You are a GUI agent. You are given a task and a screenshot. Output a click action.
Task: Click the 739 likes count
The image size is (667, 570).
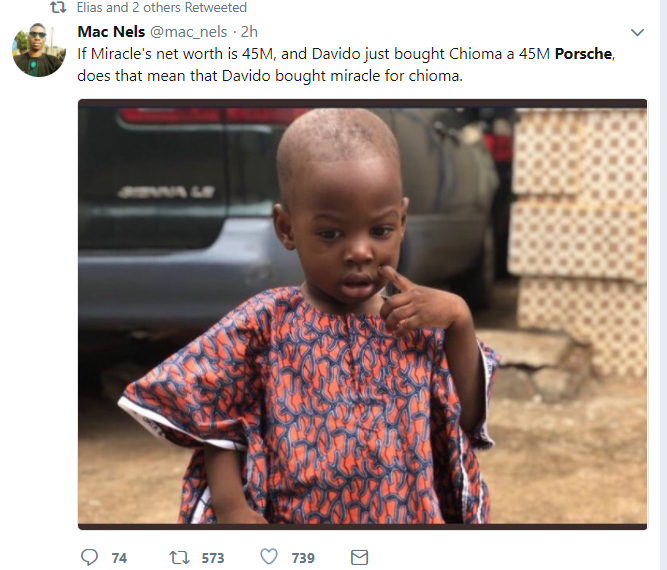point(303,558)
